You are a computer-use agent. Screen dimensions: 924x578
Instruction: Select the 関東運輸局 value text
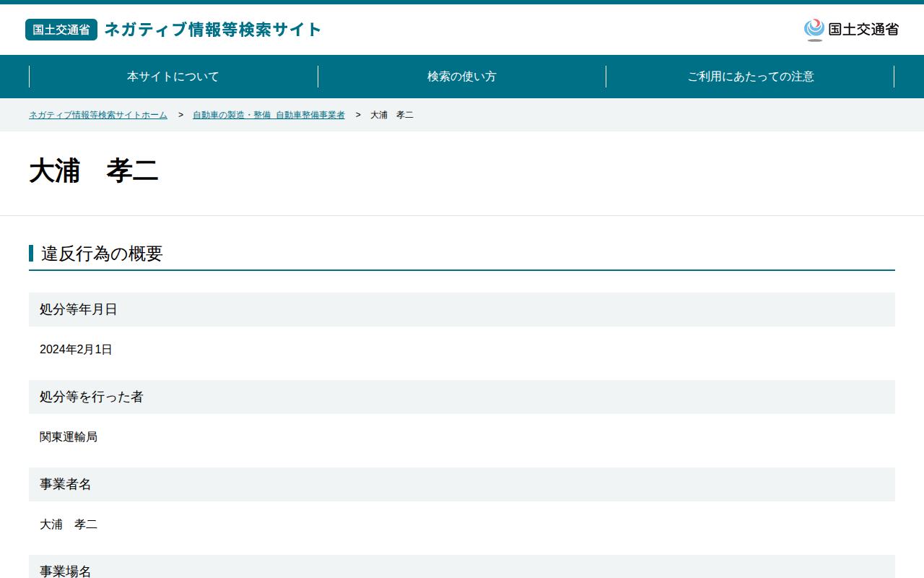point(69,437)
